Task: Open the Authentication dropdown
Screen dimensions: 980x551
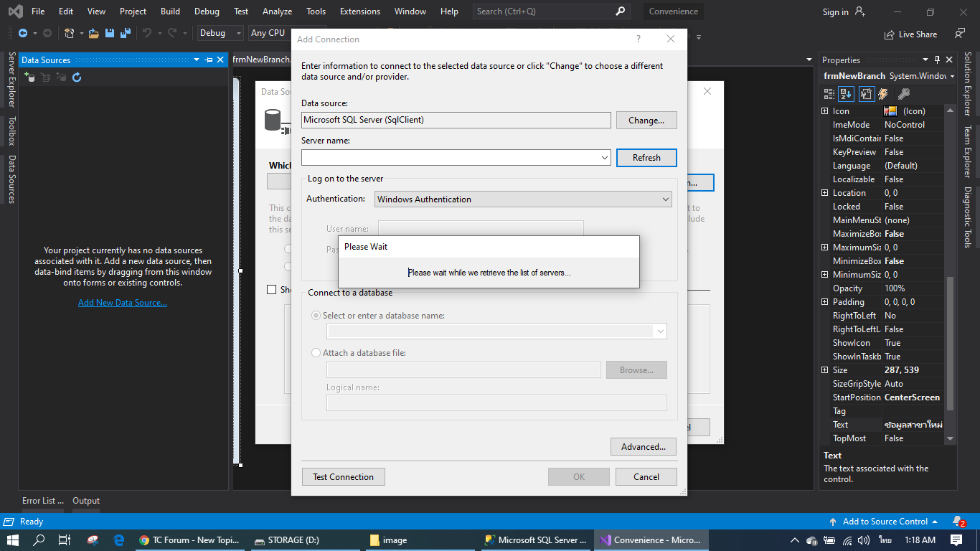Action: pos(665,199)
